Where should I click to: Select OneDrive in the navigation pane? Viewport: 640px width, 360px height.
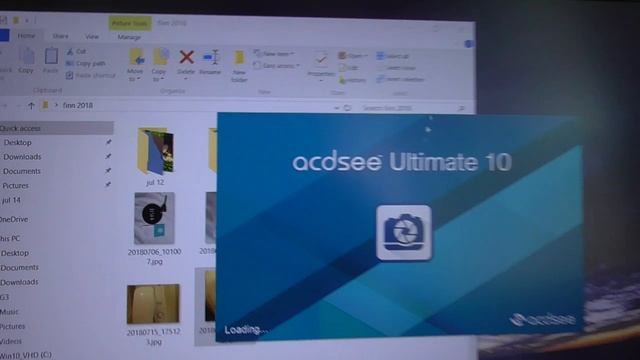14,220
